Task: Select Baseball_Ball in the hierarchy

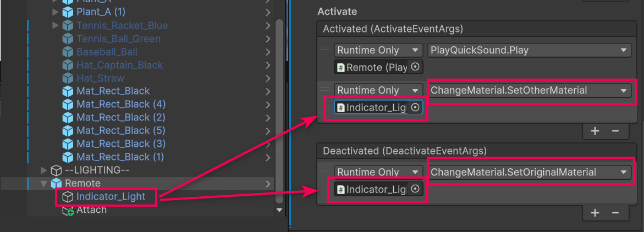Action: tap(107, 52)
